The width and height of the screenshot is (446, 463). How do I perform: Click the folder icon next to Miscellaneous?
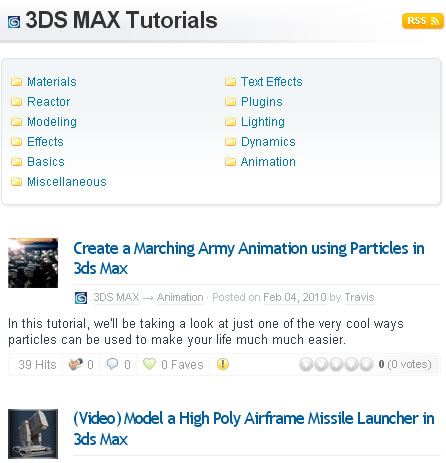tap(16, 182)
